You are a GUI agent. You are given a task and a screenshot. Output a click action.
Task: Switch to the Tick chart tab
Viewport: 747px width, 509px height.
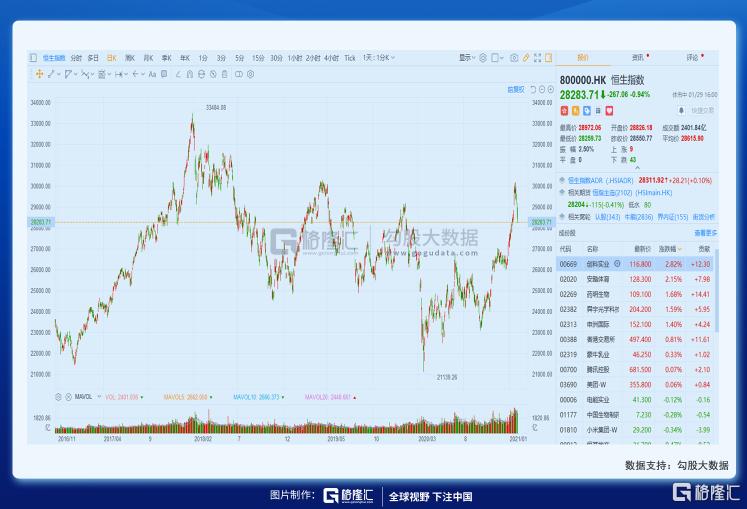(350, 58)
